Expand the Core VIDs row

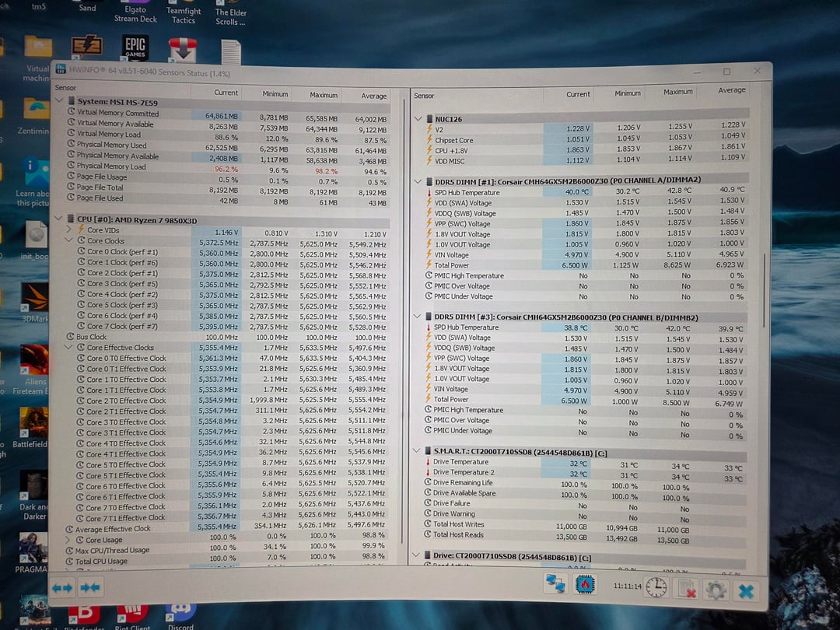tap(68, 229)
